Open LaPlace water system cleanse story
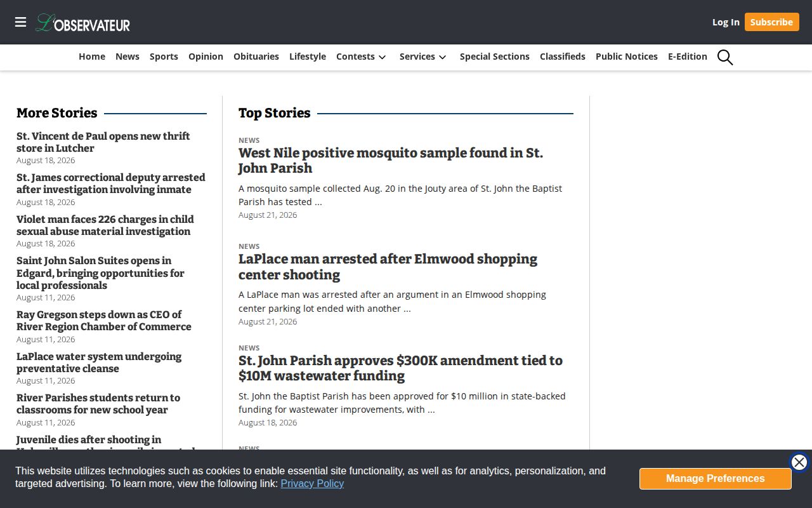812x508 pixels. [x=99, y=363]
